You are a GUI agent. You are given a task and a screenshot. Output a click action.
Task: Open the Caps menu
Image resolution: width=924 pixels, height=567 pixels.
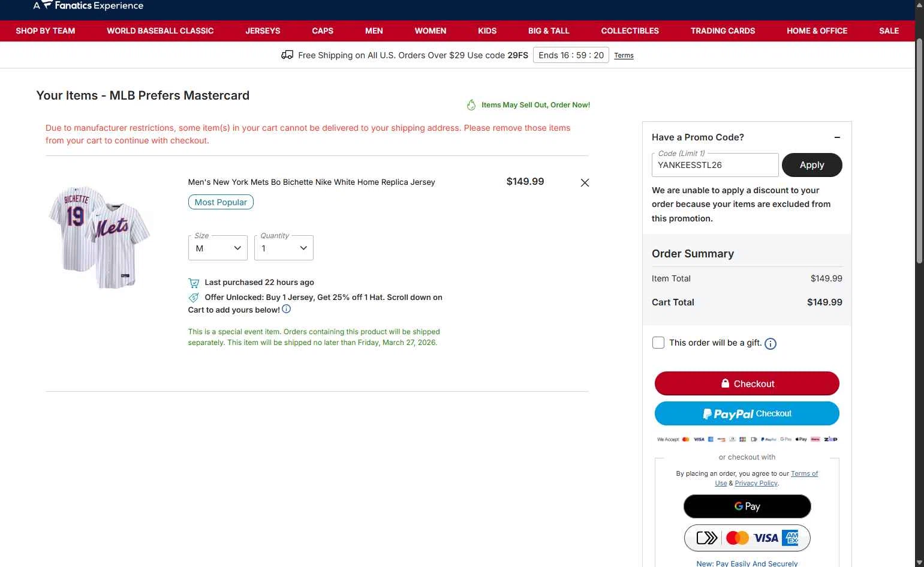(x=323, y=31)
